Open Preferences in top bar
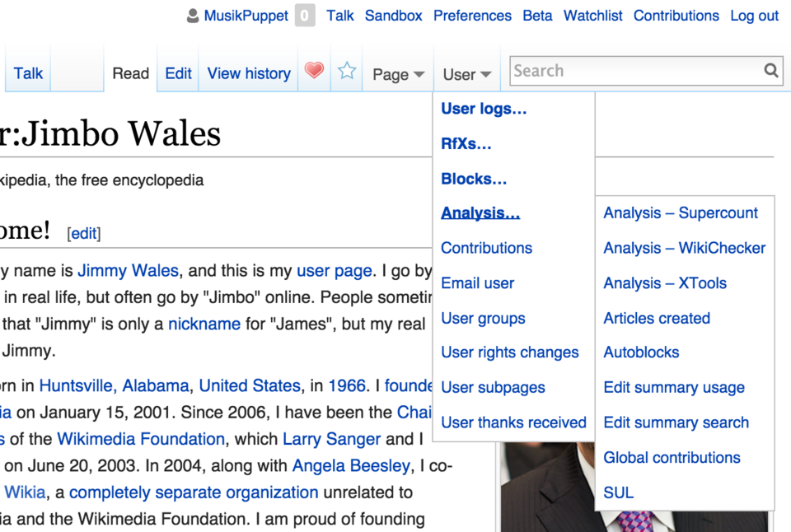 click(472, 16)
